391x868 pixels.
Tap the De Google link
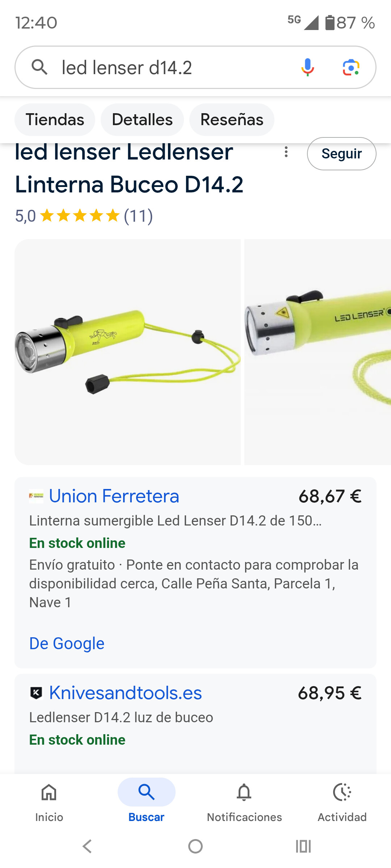(67, 644)
